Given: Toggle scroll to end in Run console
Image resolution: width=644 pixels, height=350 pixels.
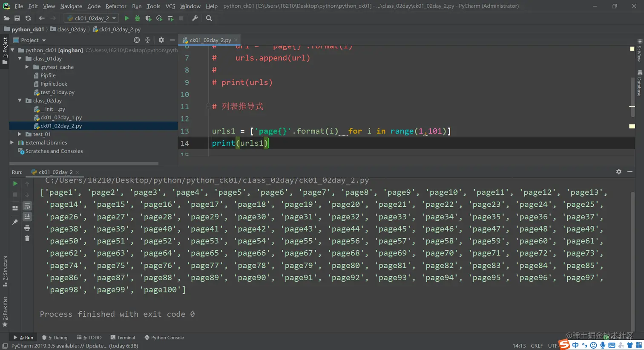Looking at the screenshot, I should pos(27,217).
